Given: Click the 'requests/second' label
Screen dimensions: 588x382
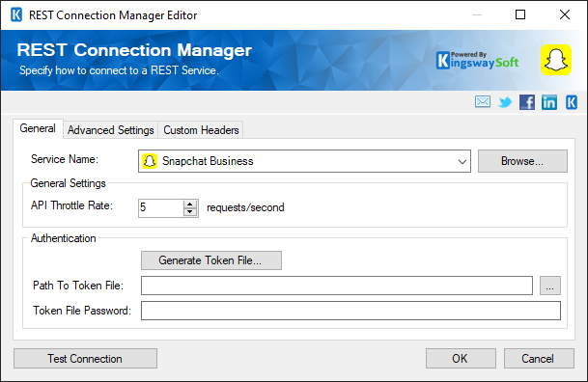Looking at the screenshot, I should (245, 207).
